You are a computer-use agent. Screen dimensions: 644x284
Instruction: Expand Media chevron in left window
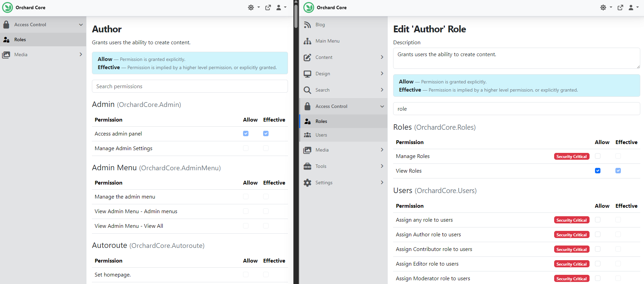[81, 54]
